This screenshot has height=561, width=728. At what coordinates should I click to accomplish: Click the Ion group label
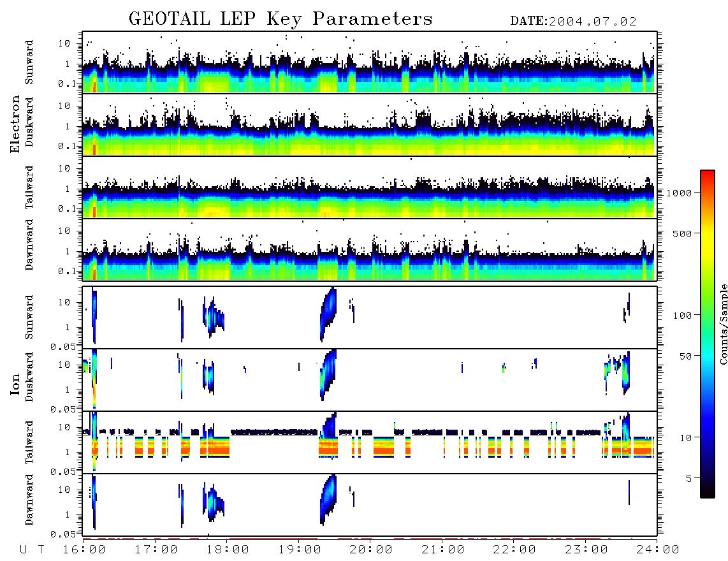pos(15,384)
